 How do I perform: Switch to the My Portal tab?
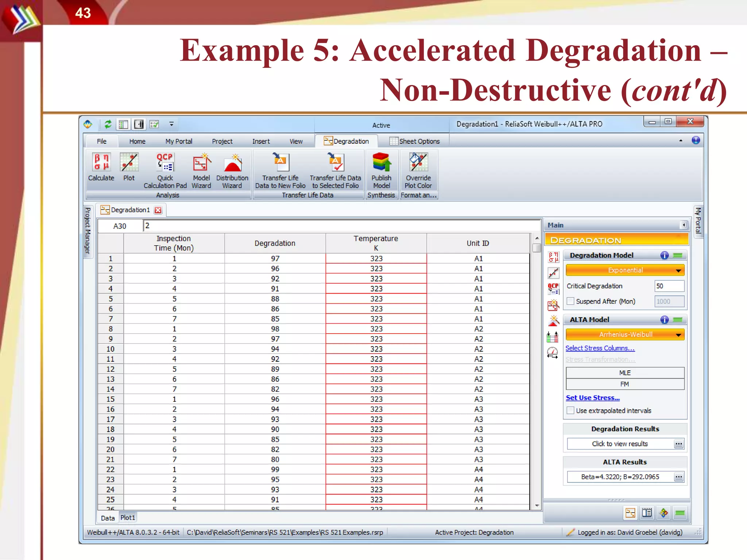179,141
